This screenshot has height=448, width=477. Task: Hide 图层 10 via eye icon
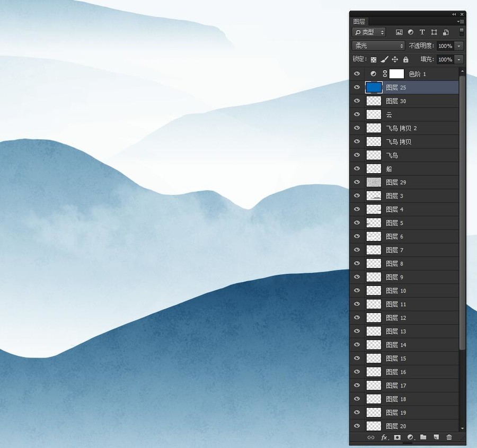pyautogui.click(x=357, y=290)
